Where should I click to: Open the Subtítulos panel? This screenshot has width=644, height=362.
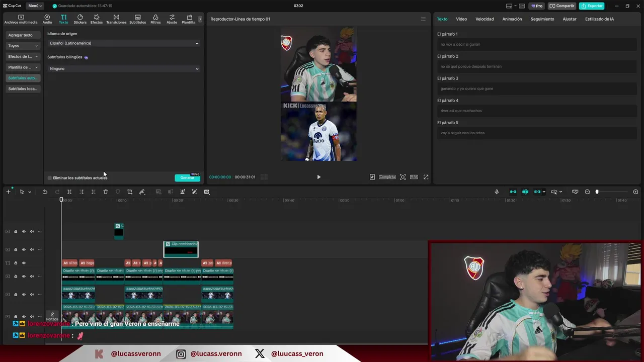[137, 19]
